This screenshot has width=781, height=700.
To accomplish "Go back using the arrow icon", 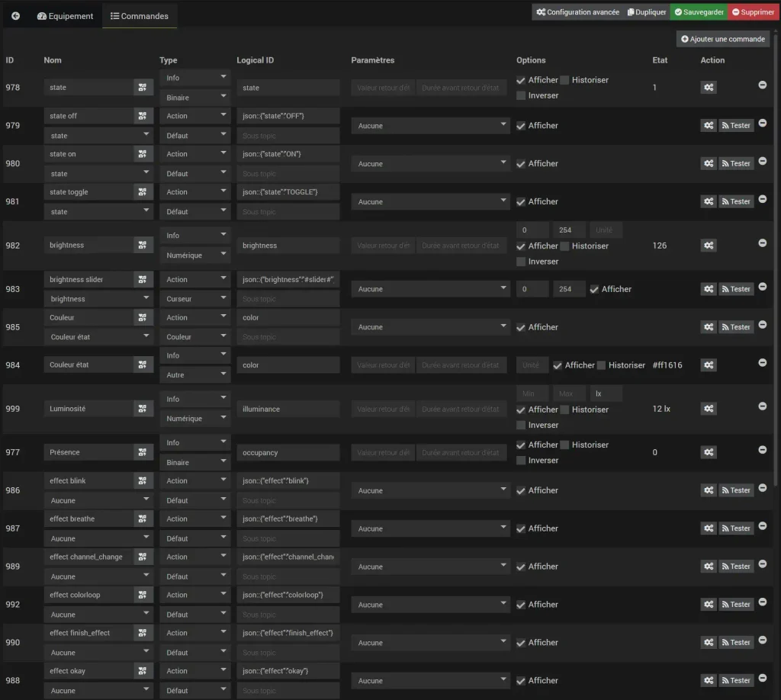I will coord(15,16).
